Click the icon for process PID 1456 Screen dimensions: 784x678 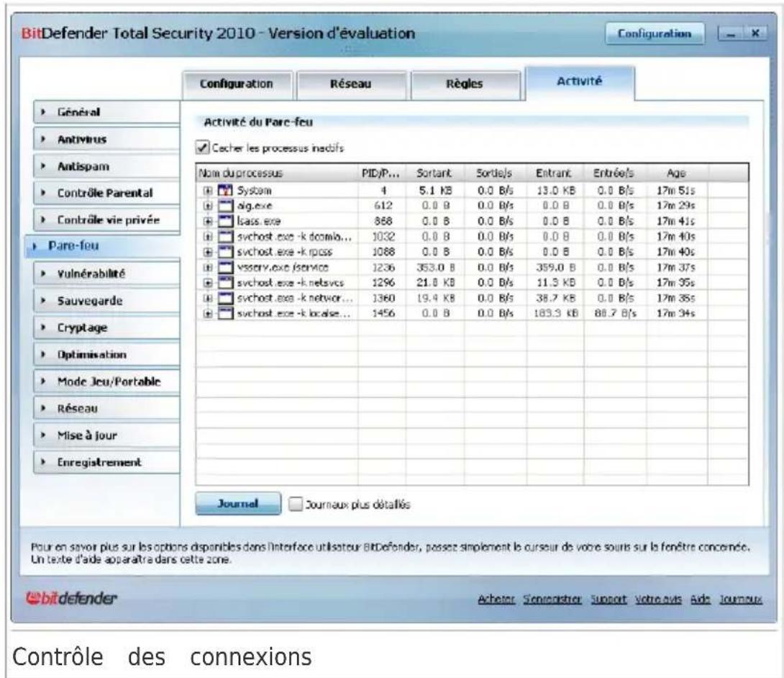pos(226,314)
